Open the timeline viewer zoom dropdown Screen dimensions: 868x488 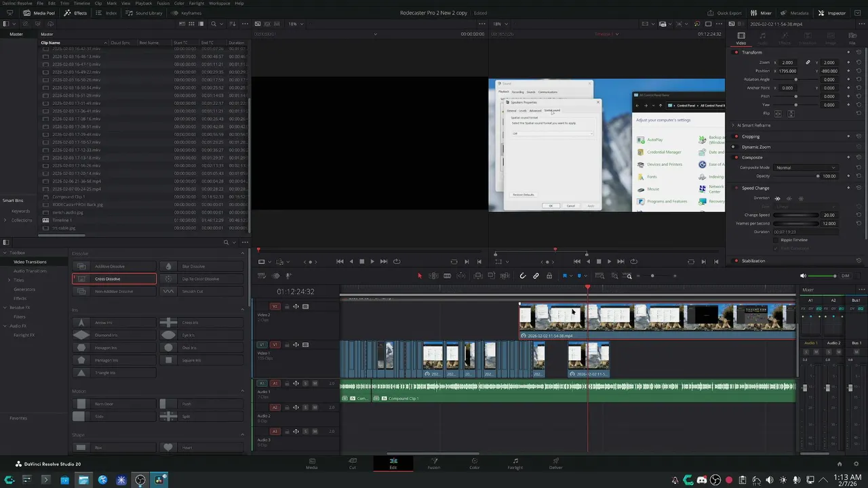(x=500, y=24)
